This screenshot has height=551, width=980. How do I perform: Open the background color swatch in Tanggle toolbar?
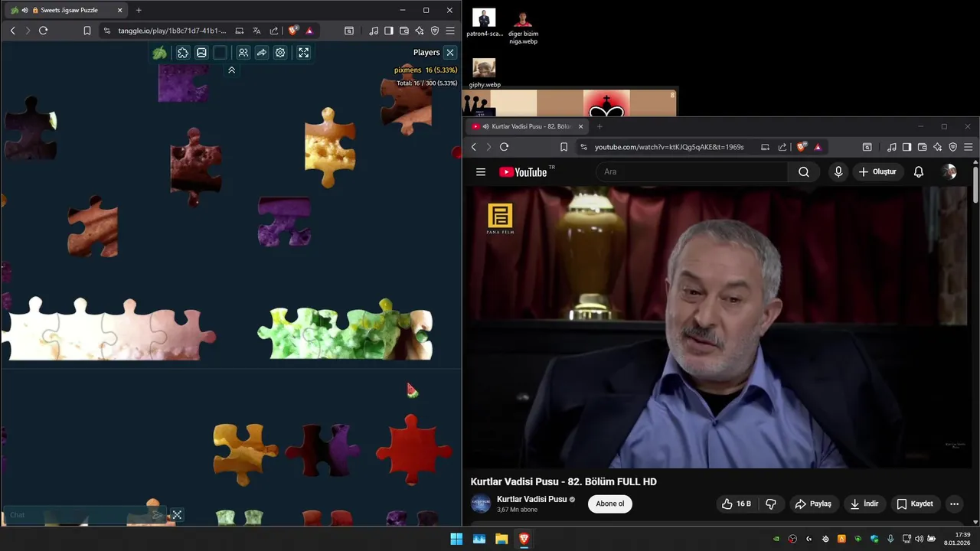point(220,53)
